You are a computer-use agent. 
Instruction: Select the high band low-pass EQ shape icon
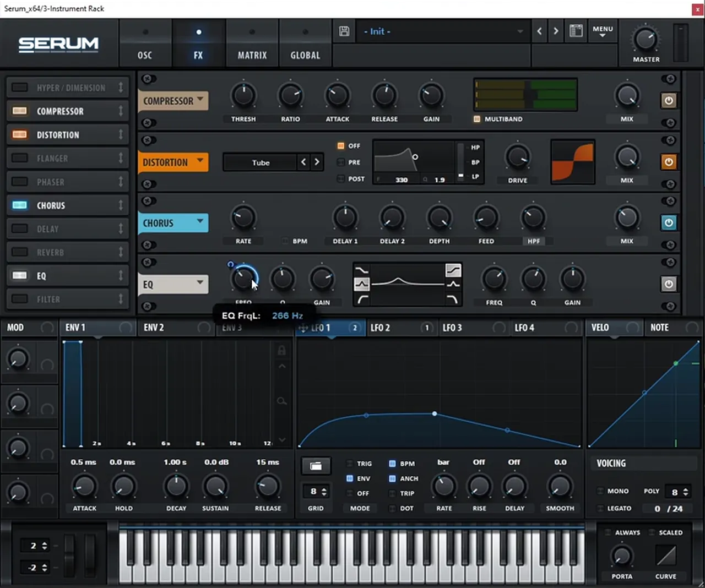(453, 299)
